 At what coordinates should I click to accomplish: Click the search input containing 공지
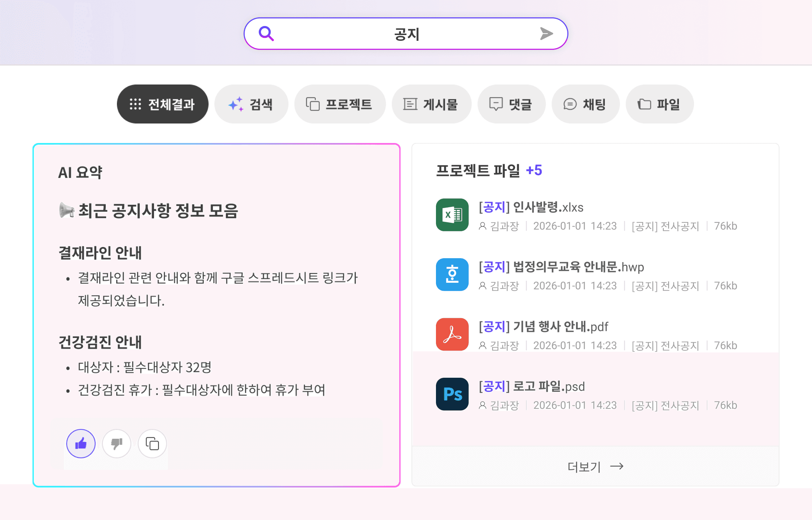point(406,34)
